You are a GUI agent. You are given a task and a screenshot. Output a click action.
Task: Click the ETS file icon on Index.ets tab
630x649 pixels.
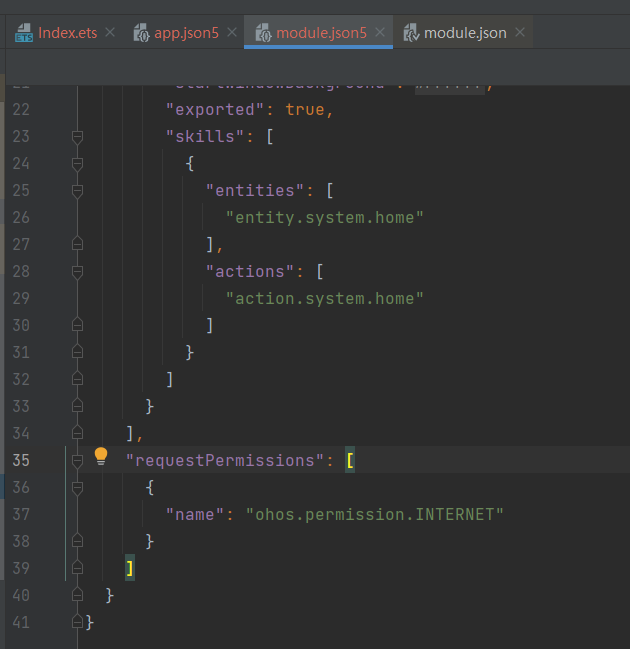(x=24, y=33)
